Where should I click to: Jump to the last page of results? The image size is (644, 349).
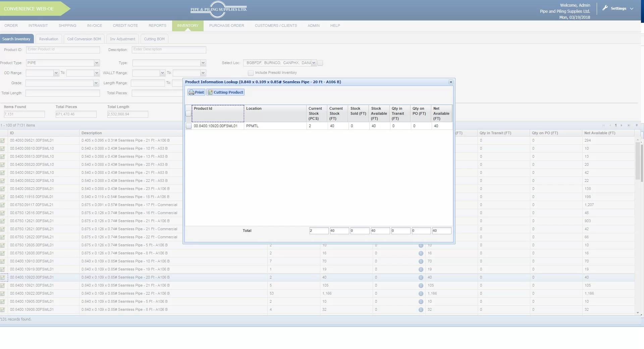[629, 126]
